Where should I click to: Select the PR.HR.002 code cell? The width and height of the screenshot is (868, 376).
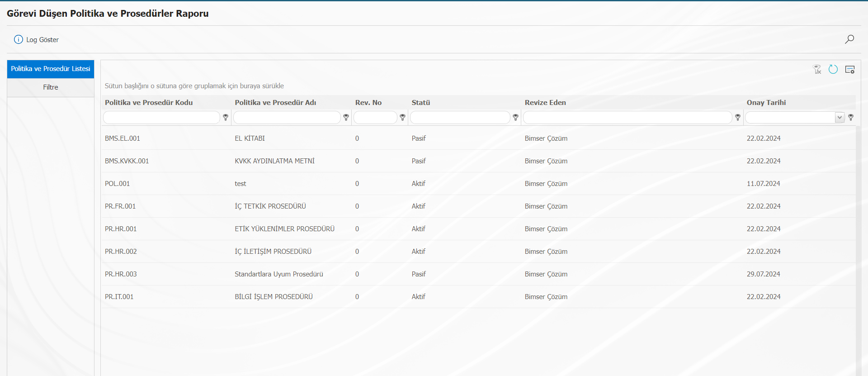pyautogui.click(x=121, y=252)
